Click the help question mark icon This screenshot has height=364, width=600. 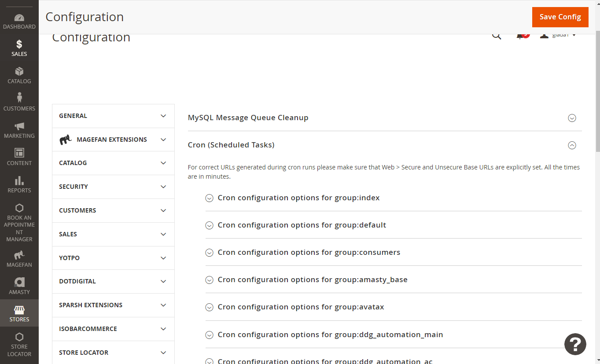575,344
